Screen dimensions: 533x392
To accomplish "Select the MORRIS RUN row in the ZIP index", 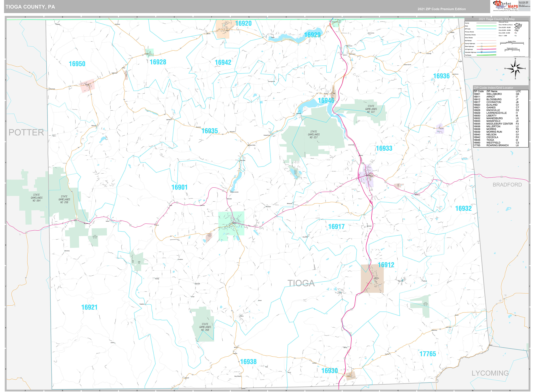I will click(x=501, y=132).
